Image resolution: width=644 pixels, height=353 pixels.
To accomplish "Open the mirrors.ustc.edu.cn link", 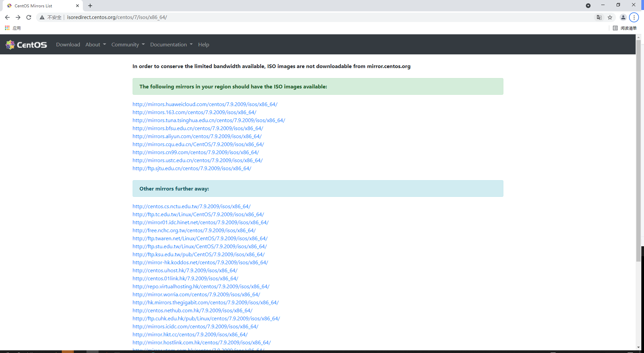I will click(197, 160).
